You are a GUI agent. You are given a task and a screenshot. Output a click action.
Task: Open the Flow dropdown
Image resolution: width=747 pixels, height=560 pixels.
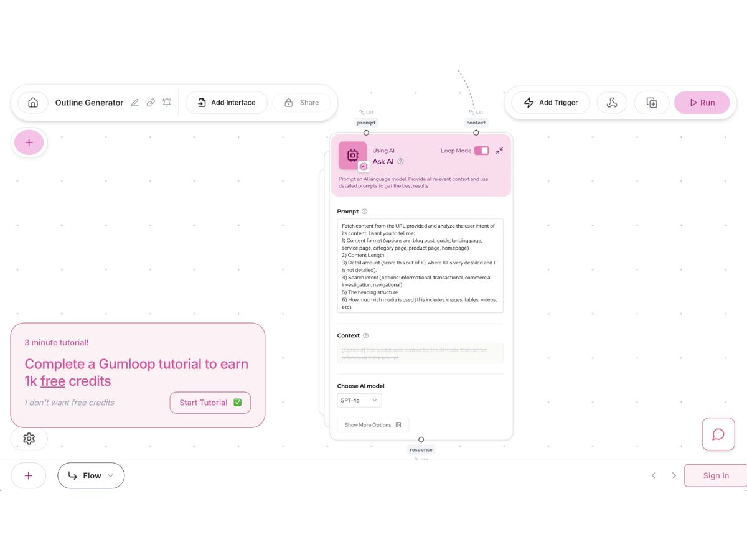91,475
